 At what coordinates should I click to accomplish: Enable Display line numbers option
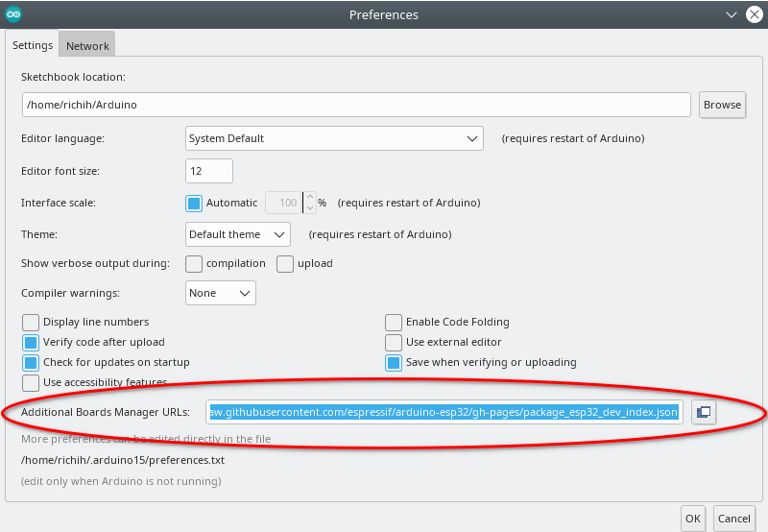(x=31, y=323)
